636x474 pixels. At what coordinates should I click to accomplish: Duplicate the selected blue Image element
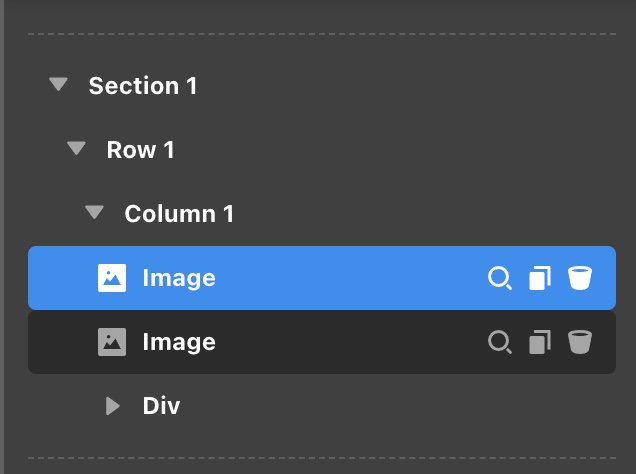click(x=540, y=278)
